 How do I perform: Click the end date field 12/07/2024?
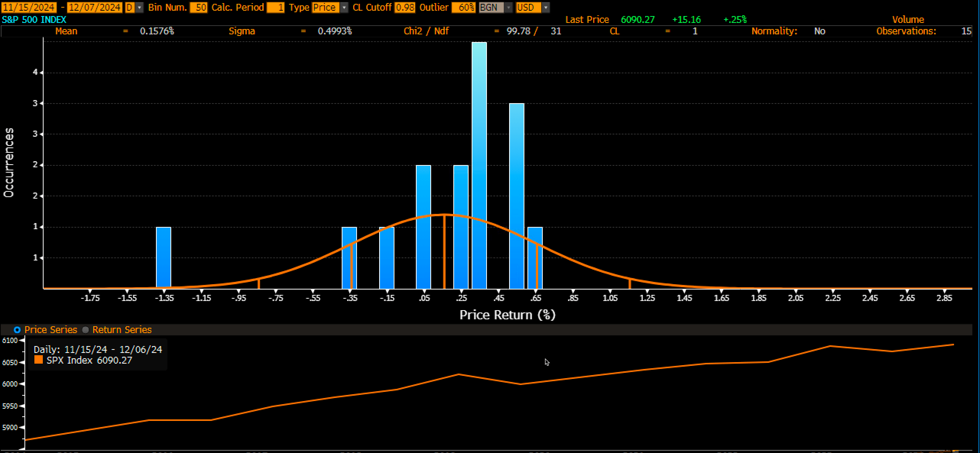[x=95, y=7]
